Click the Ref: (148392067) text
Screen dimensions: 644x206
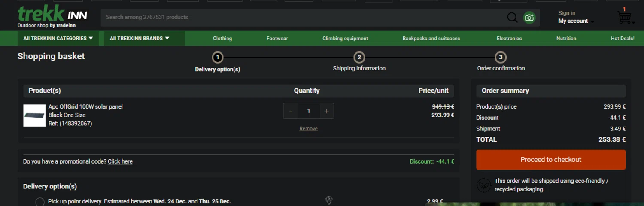(x=70, y=124)
